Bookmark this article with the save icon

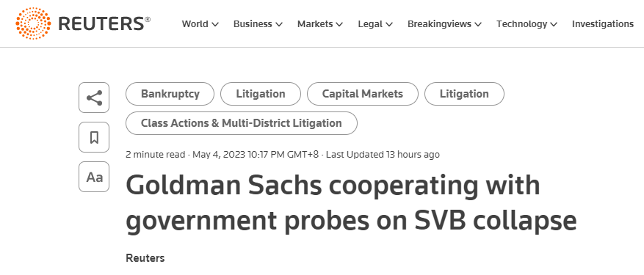94,137
